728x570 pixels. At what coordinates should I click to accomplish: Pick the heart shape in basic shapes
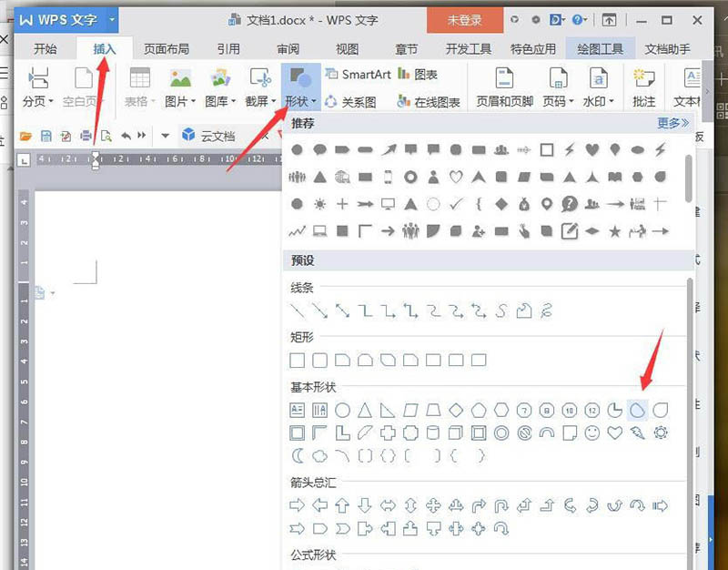pyautogui.click(x=615, y=433)
